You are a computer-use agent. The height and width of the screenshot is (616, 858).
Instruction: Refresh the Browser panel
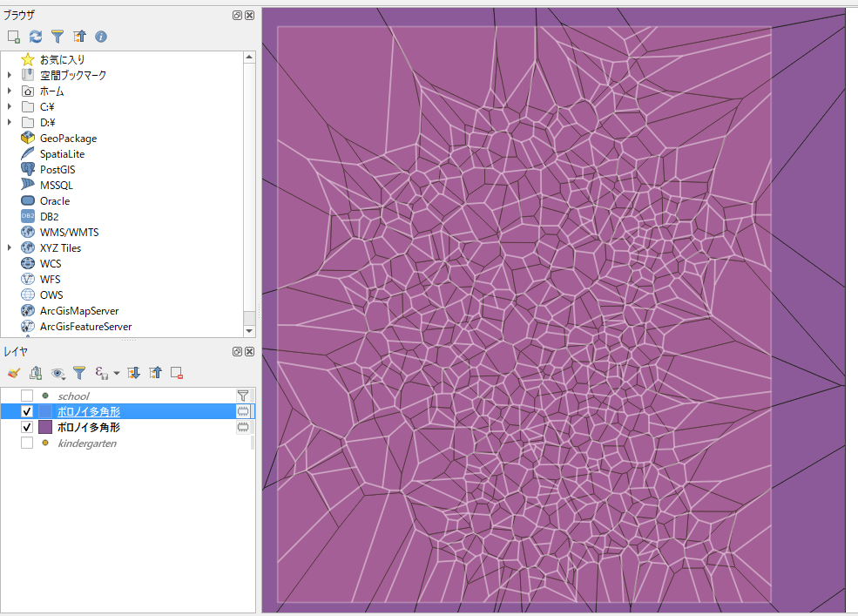[x=36, y=37]
